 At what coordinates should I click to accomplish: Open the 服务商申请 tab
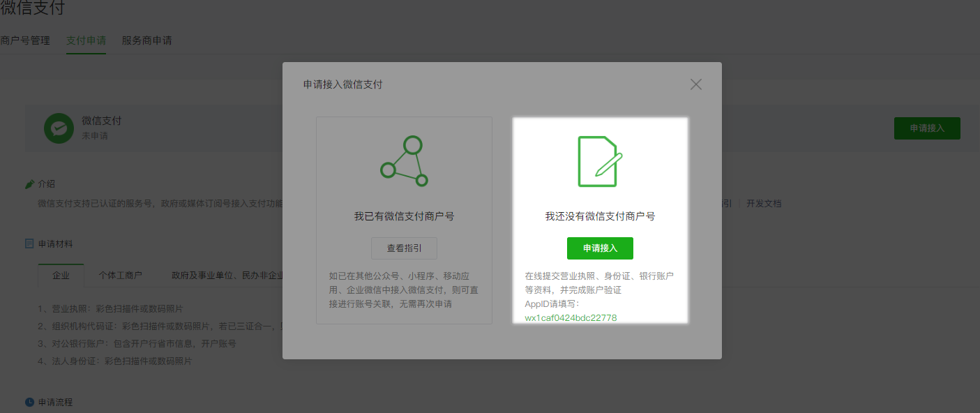point(146,40)
